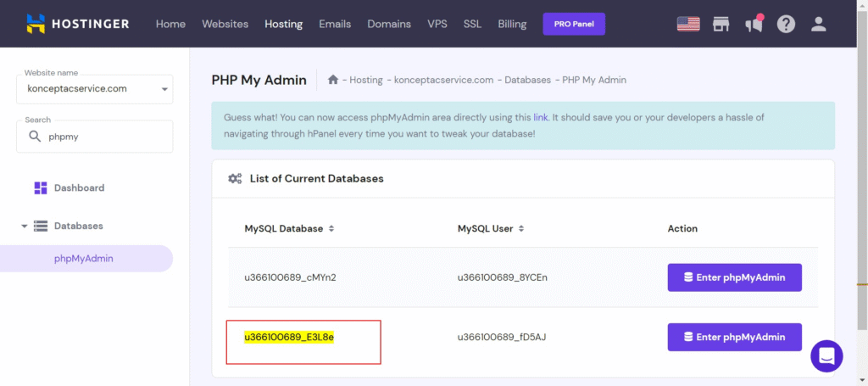This screenshot has height=386, width=868.
Task: Select Dashboard in the sidebar
Action: click(79, 187)
